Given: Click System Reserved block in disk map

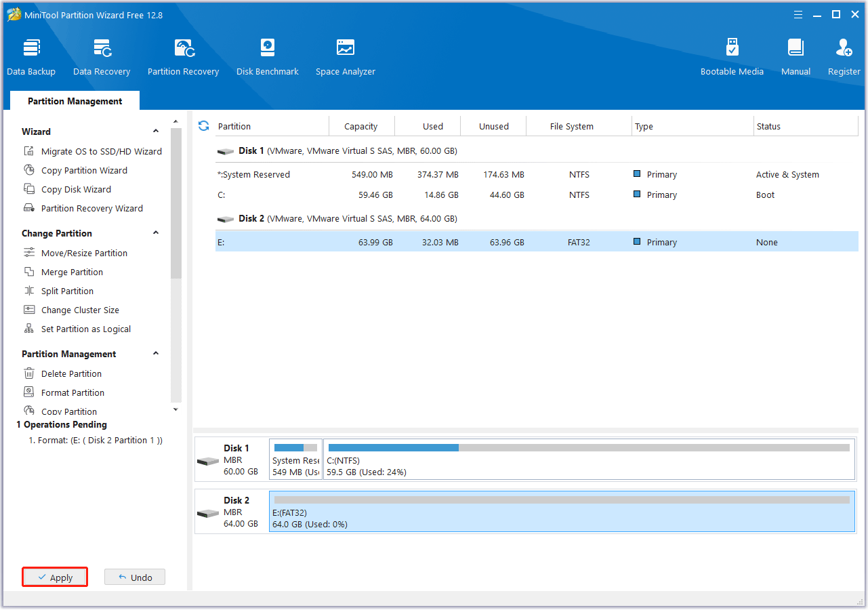Looking at the screenshot, I should pyautogui.click(x=295, y=458).
